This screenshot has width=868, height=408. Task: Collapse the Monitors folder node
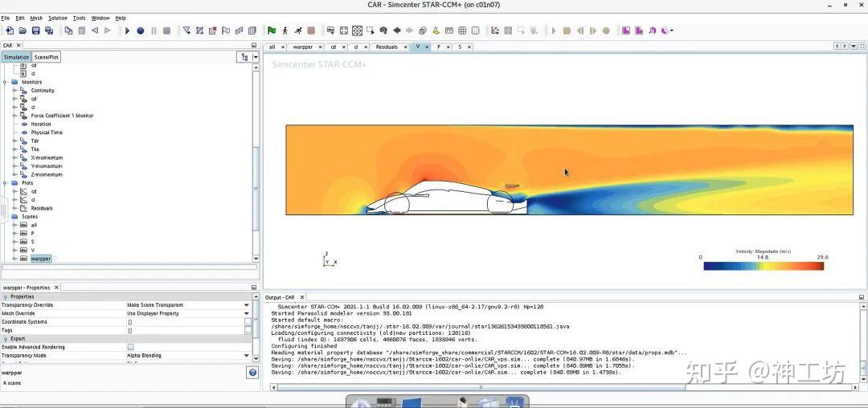pos(6,83)
